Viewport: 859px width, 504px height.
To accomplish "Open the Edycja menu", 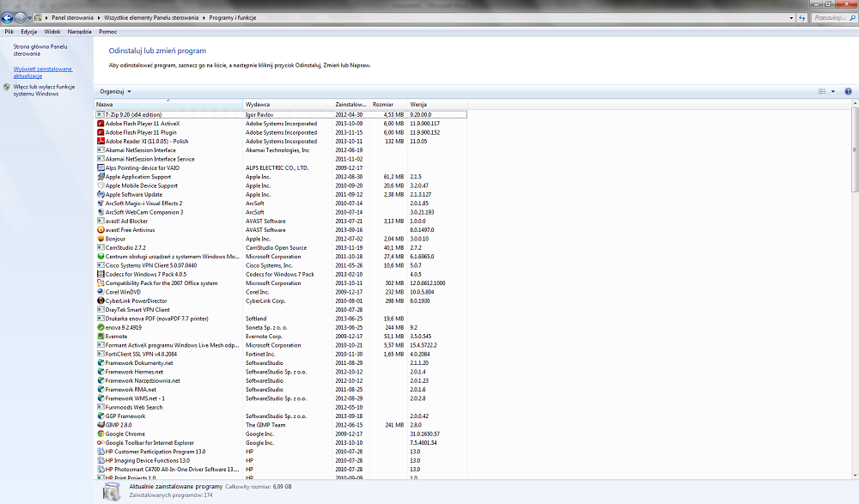I will pyautogui.click(x=29, y=32).
